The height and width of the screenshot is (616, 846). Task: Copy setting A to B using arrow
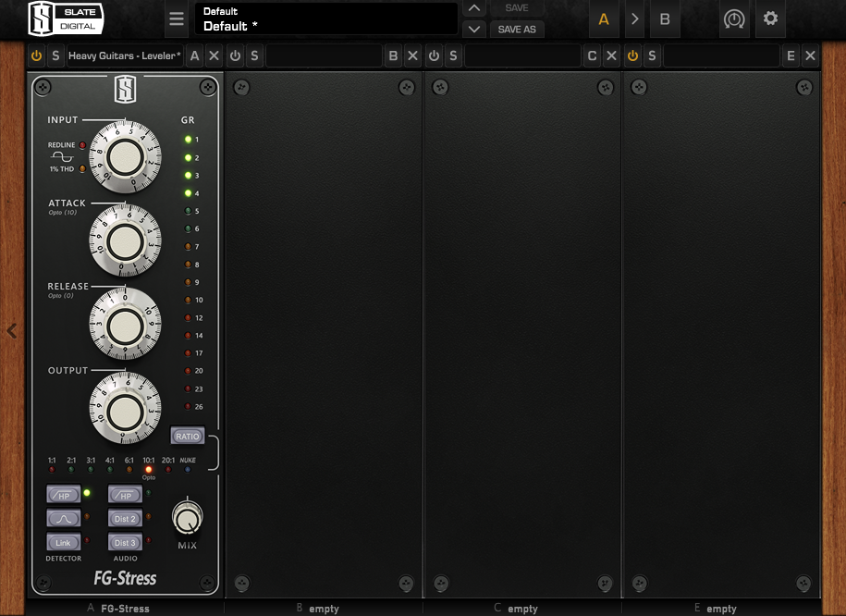coord(634,18)
